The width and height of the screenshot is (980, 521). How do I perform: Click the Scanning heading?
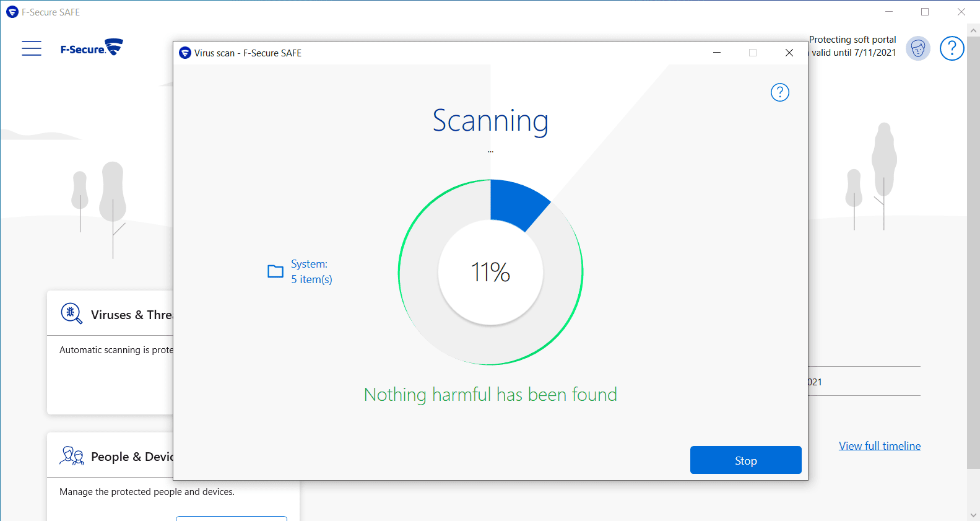[x=490, y=121]
